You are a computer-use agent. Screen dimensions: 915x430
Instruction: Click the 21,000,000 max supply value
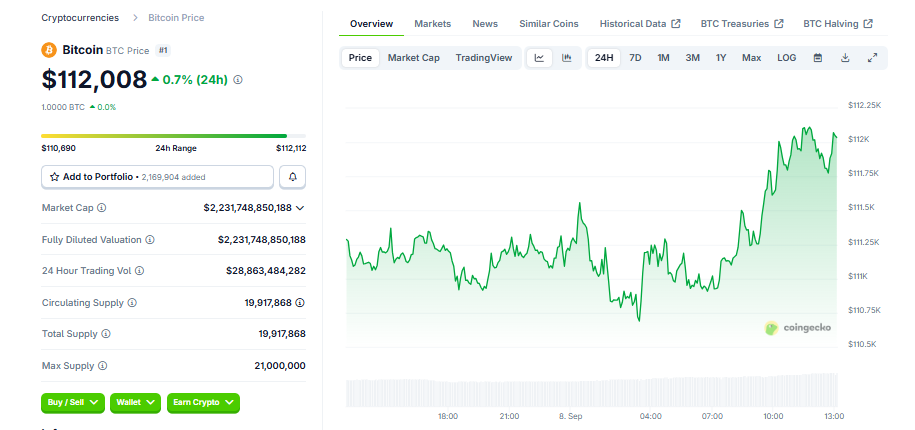point(280,366)
